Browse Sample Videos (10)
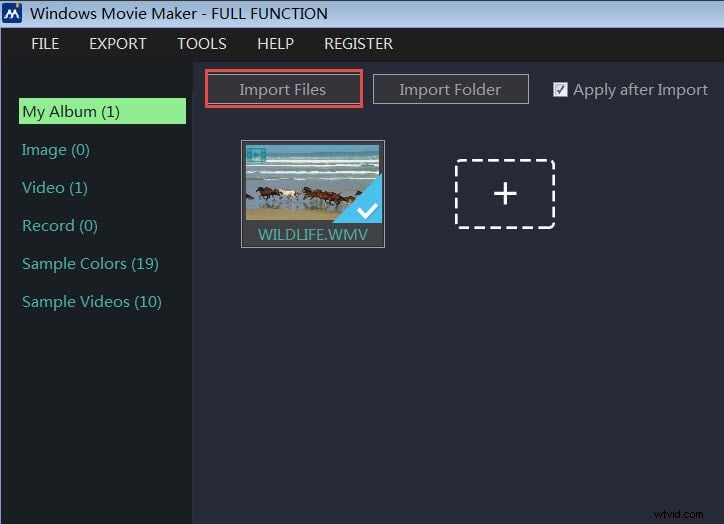Screen dimensions: 724x524 pos(91,302)
